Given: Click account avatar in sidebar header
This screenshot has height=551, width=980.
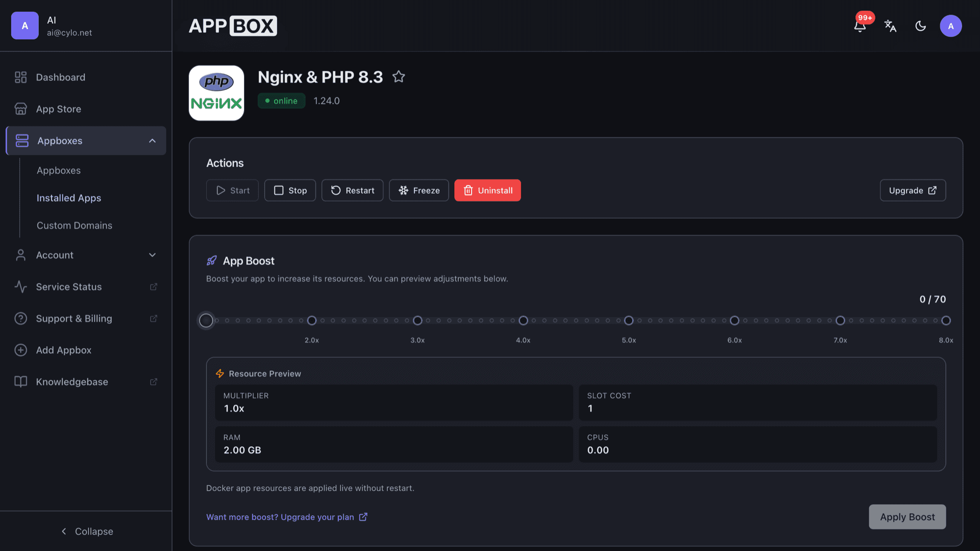Looking at the screenshot, I should pos(25,26).
